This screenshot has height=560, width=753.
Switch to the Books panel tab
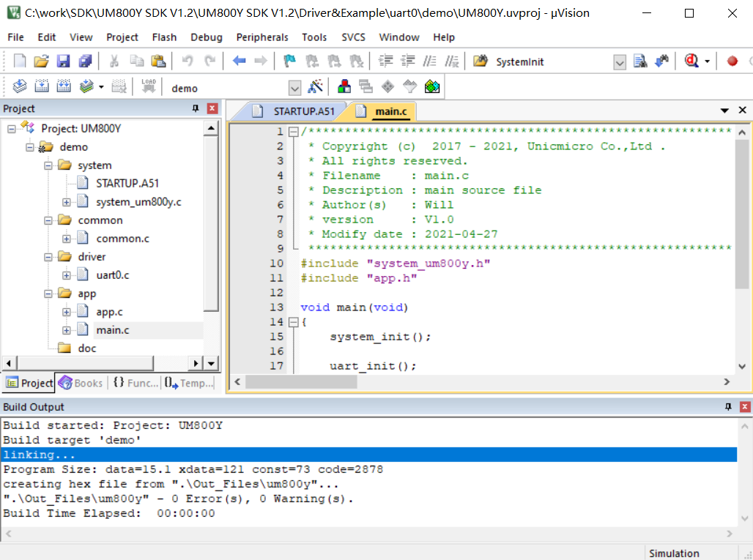coord(81,383)
